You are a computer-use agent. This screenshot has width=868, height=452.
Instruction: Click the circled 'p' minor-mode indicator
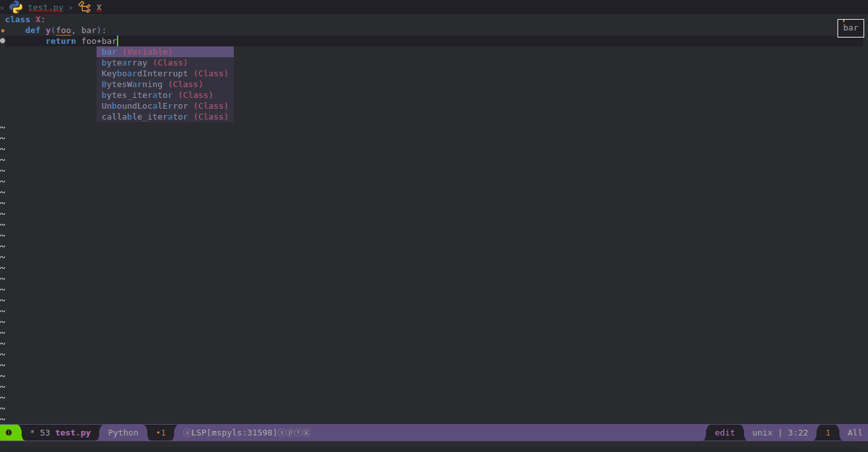[290, 433]
